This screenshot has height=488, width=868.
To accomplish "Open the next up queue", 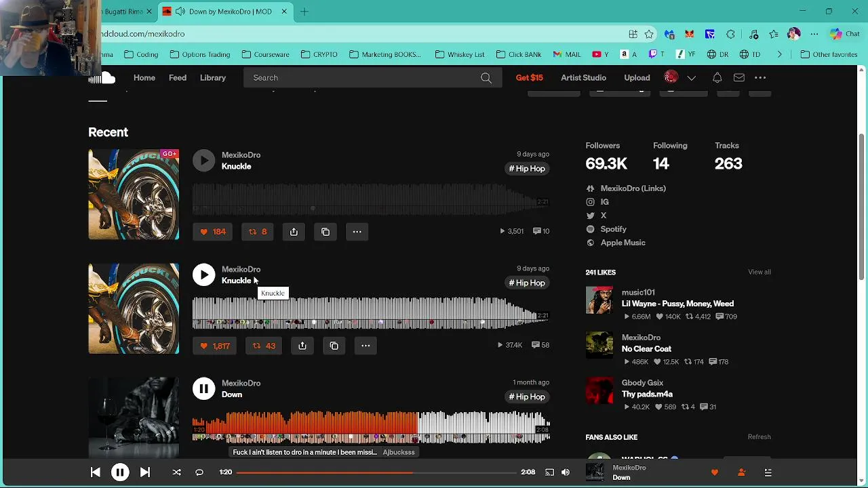I will 768,472.
